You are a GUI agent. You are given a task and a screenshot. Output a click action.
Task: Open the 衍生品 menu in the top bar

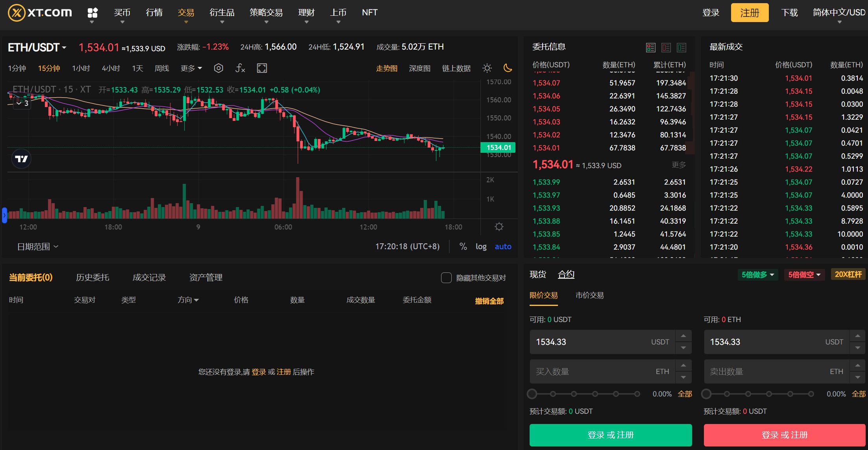(222, 12)
